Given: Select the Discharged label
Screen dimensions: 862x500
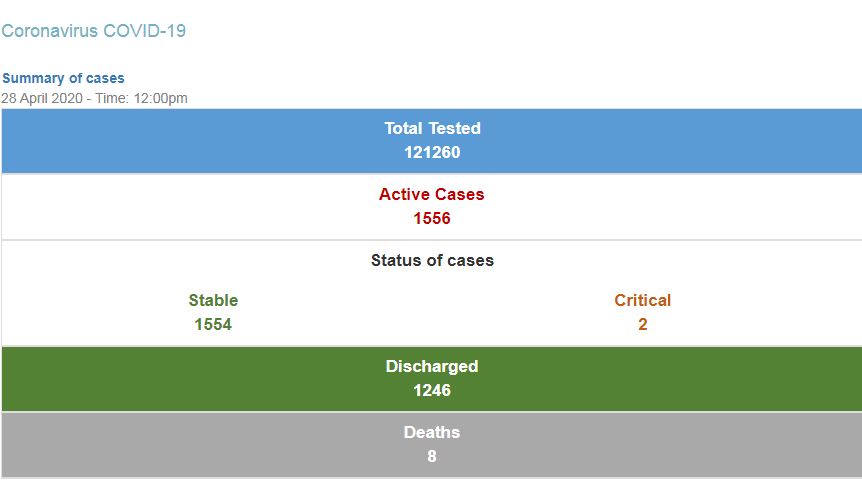Looking at the screenshot, I should point(432,366).
